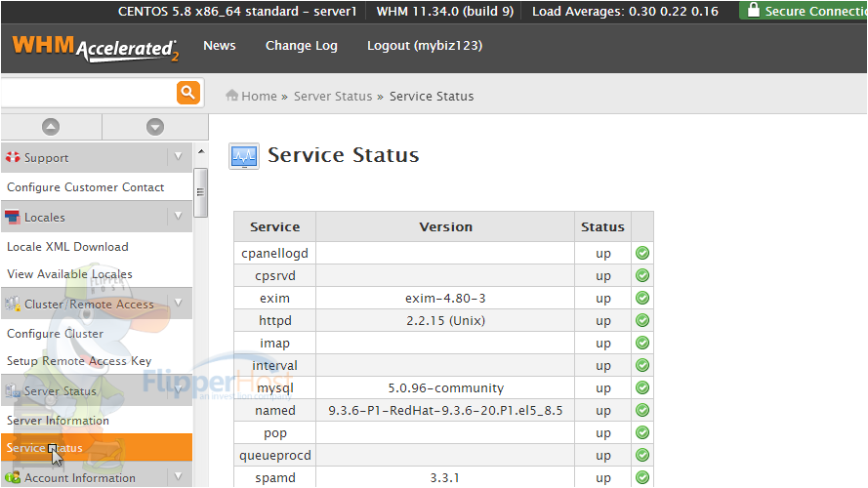Open View Available Locales
This screenshot has width=868, height=488.
coord(69,274)
